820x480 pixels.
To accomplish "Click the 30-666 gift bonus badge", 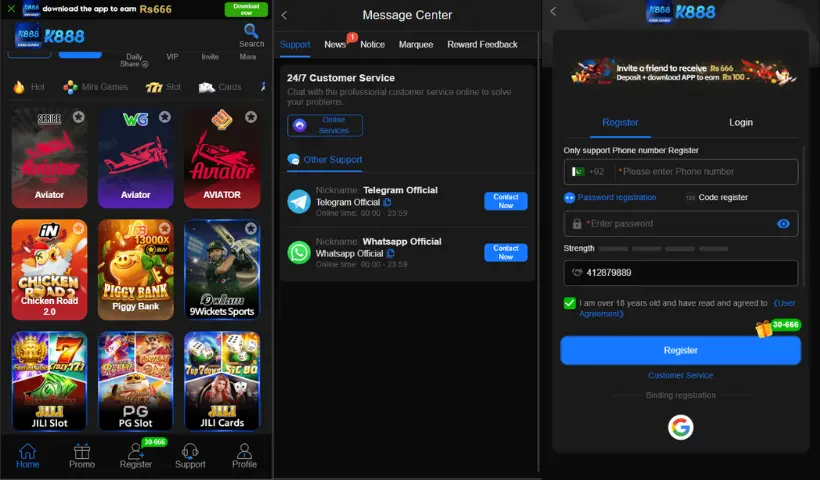I will pyautogui.click(x=779, y=327).
